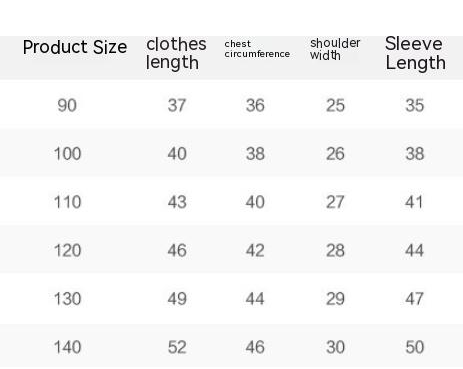Select product size 90 cell

coord(67,105)
